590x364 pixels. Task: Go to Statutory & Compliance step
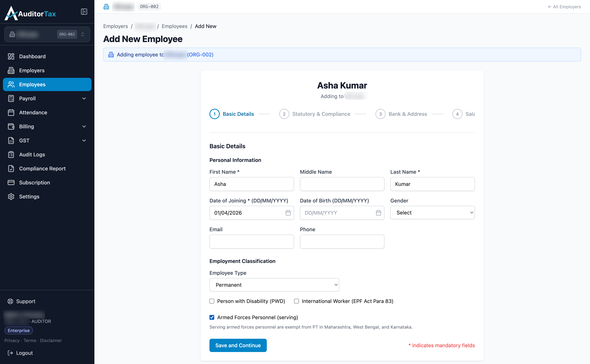[x=315, y=114]
